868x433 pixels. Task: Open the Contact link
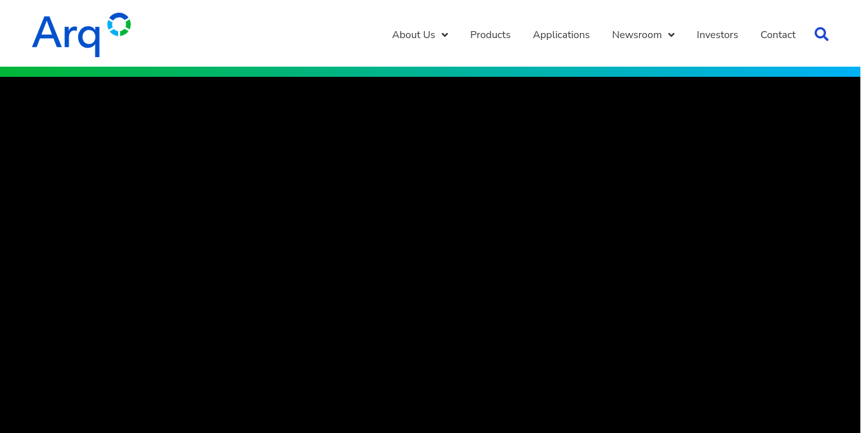778,35
